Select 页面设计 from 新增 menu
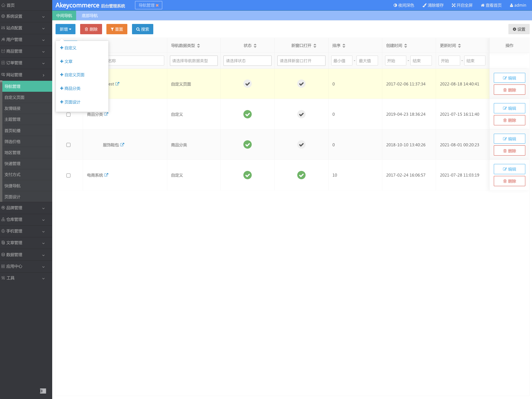Image resolution: width=532 pixels, height=399 pixels. [x=82, y=102]
